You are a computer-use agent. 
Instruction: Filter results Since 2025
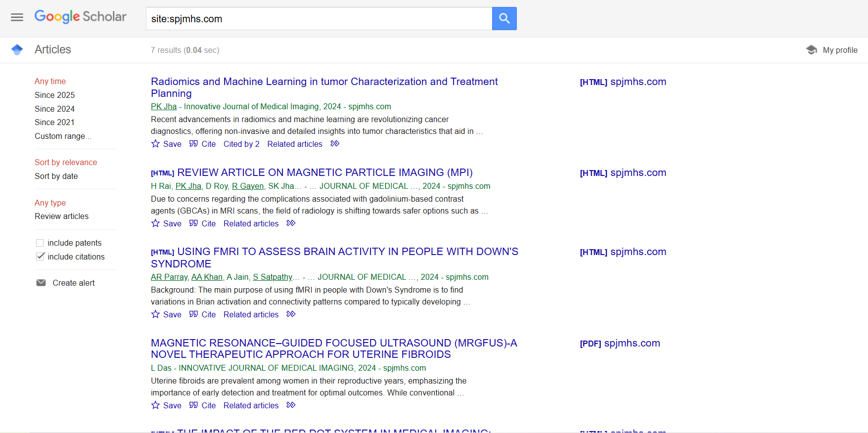(x=54, y=95)
